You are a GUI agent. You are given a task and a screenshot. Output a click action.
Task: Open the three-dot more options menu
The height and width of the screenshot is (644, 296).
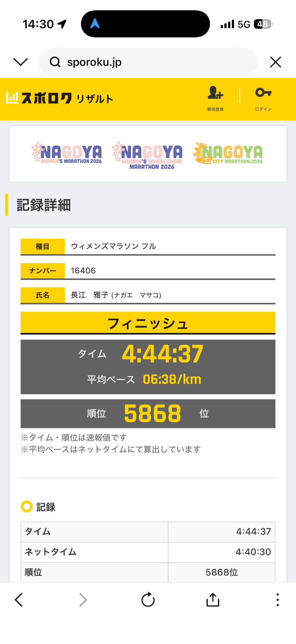click(x=277, y=600)
